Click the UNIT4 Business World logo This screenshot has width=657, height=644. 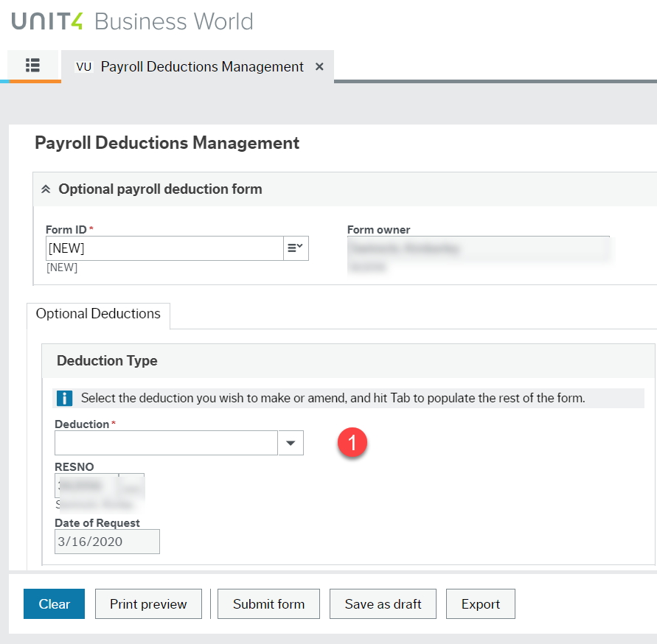point(133,21)
